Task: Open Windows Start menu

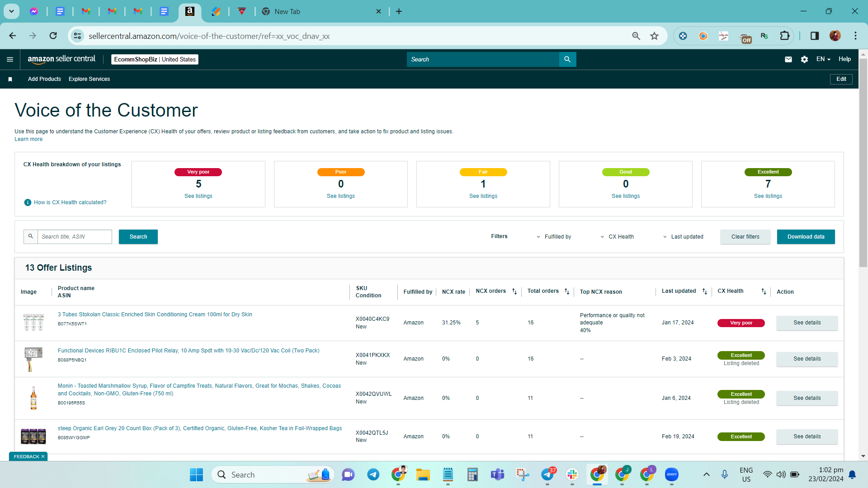Action: coord(196,474)
